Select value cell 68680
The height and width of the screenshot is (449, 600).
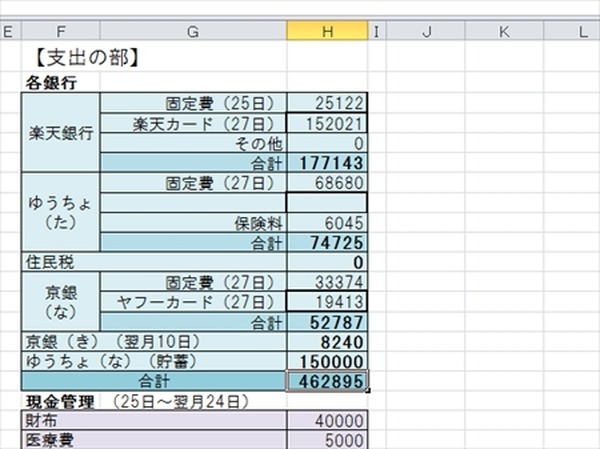[x=327, y=183]
